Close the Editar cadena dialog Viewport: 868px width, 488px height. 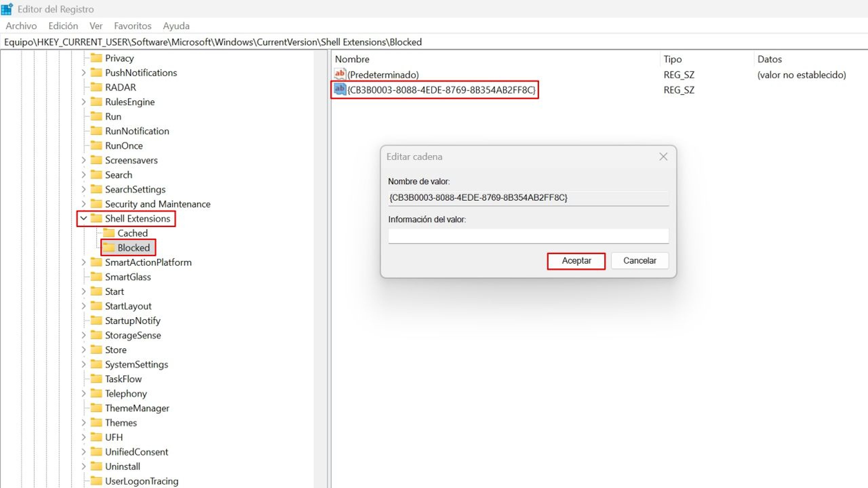click(663, 157)
